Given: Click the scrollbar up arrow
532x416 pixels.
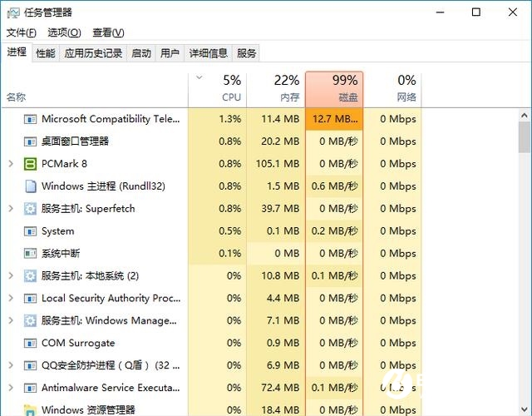Looking at the screenshot, I should [525, 116].
